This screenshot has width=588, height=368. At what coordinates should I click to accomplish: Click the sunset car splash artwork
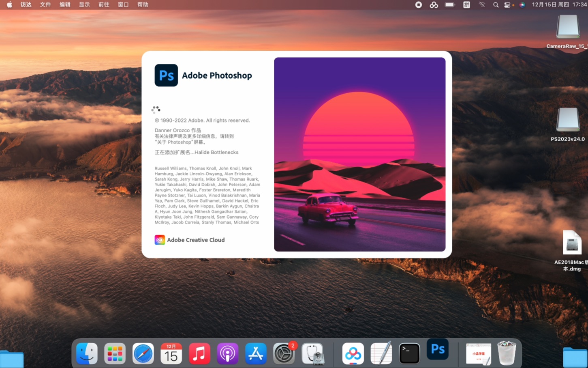pyautogui.click(x=359, y=154)
